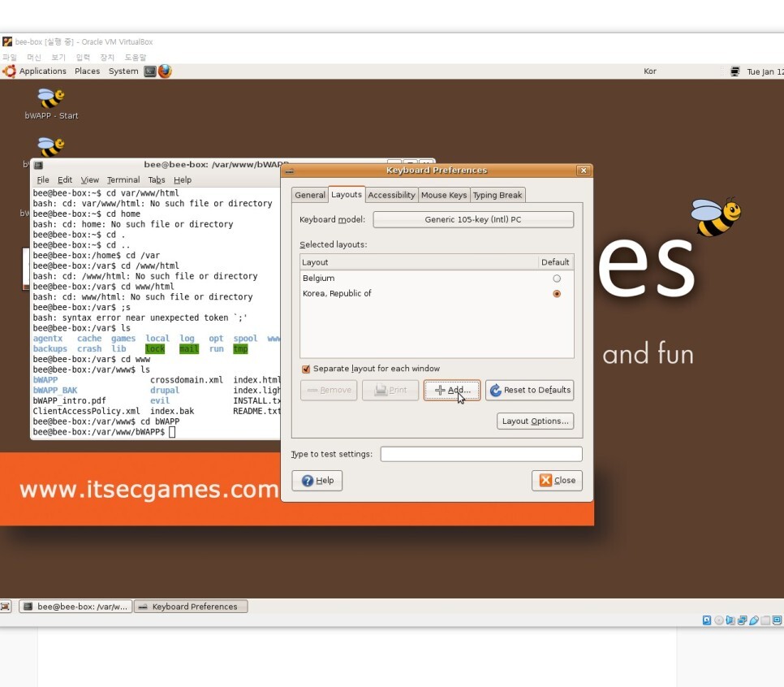Open Layout Options...
The image size is (784, 687).
[x=535, y=421]
